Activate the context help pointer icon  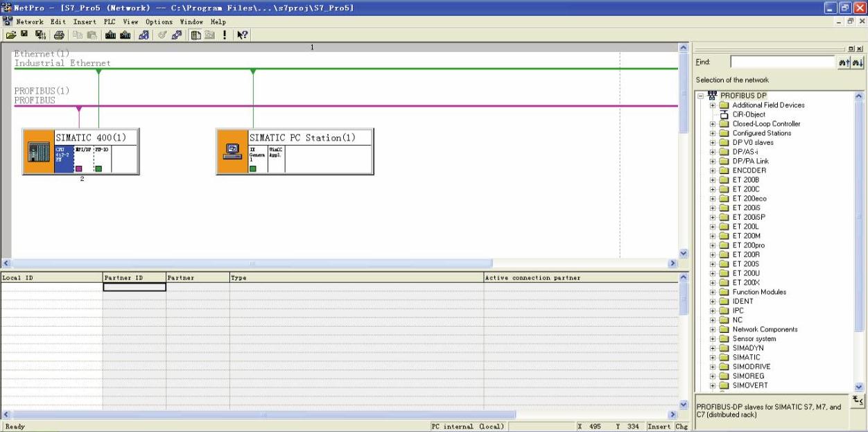[242, 35]
